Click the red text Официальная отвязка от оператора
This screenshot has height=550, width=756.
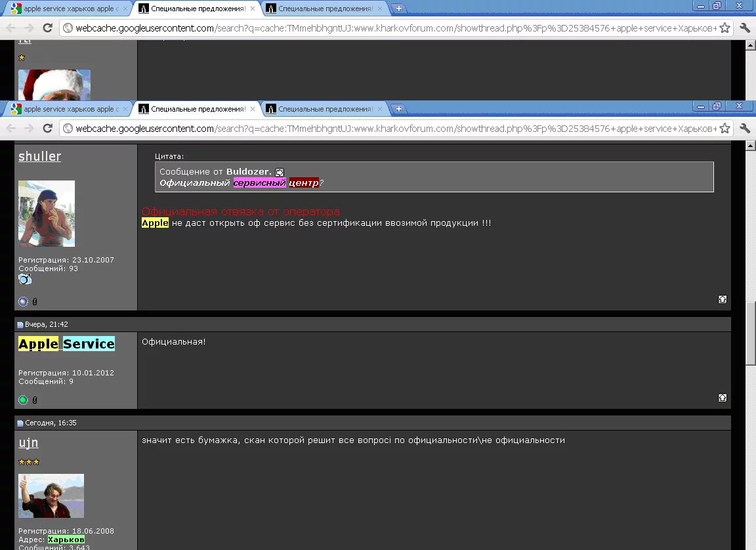tap(241, 211)
